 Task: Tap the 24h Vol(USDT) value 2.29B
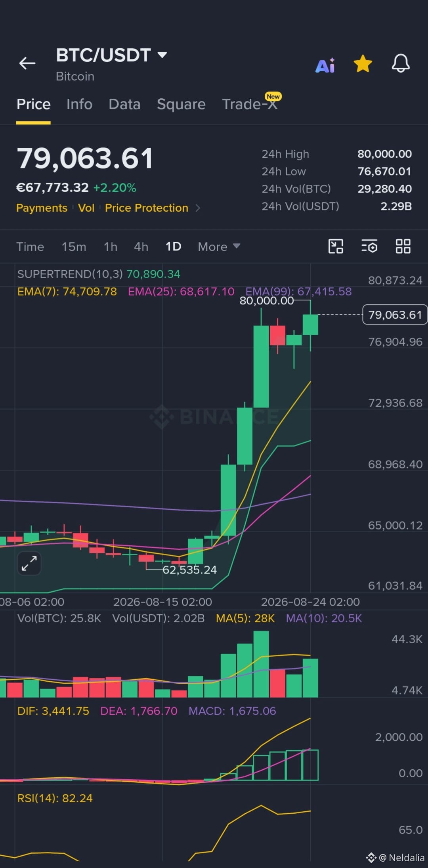tap(396, 206)
